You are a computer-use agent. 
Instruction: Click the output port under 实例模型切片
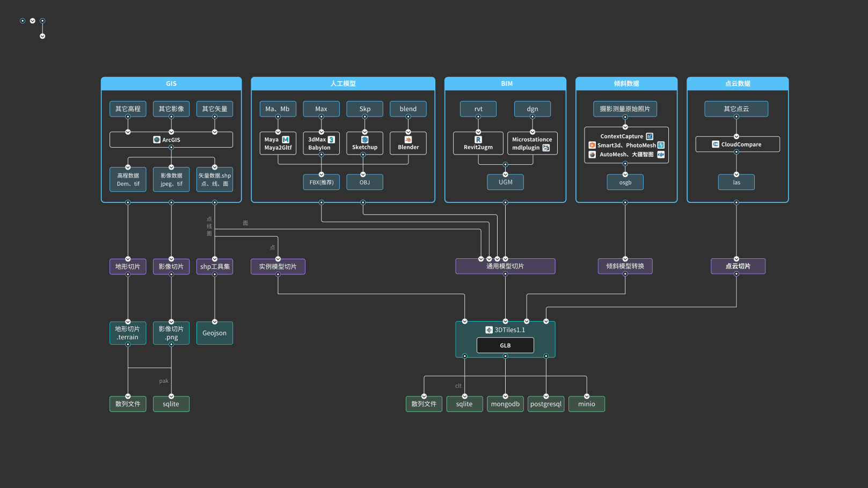point(278,274)
